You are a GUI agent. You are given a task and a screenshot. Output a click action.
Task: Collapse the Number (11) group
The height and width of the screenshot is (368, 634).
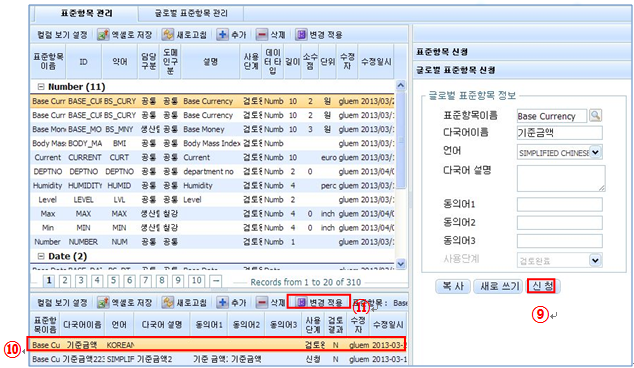coord(41,87)
